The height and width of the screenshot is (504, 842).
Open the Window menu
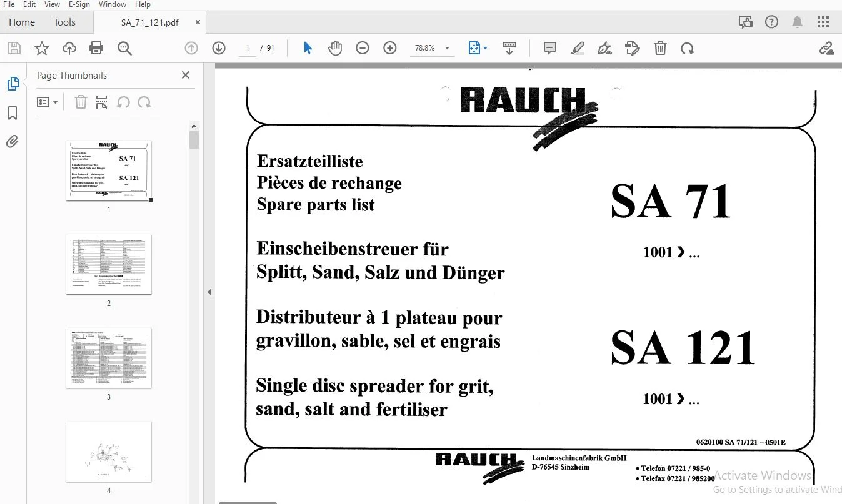tap(113, 4)
